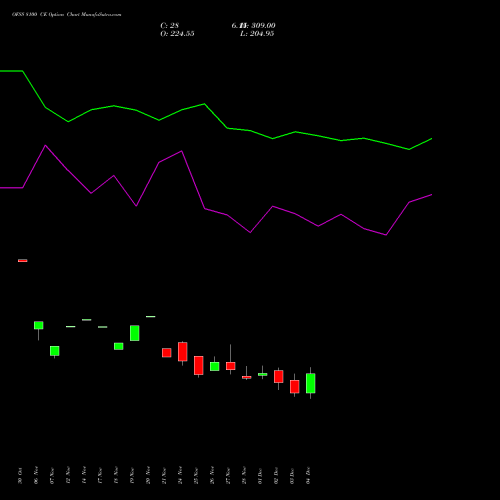This screenshot has width=500, height=500.
Task: Click the '19 Nov' date label
Action: pos(132,476)
